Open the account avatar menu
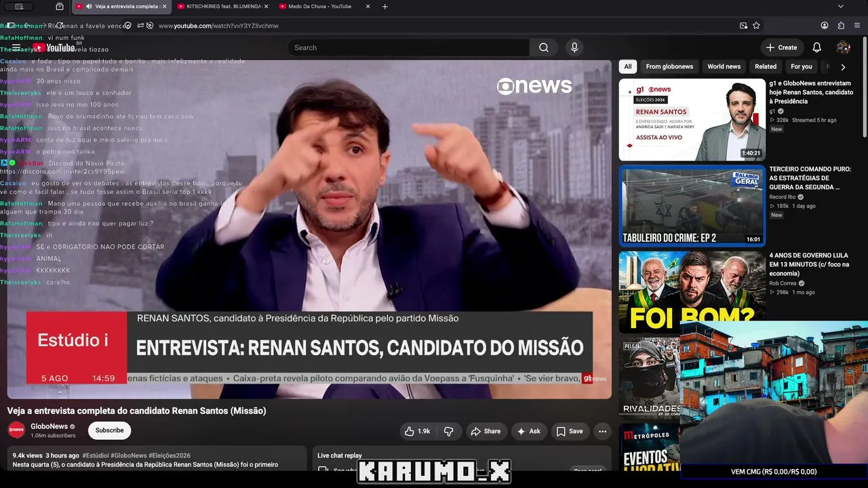 [844, 47]
